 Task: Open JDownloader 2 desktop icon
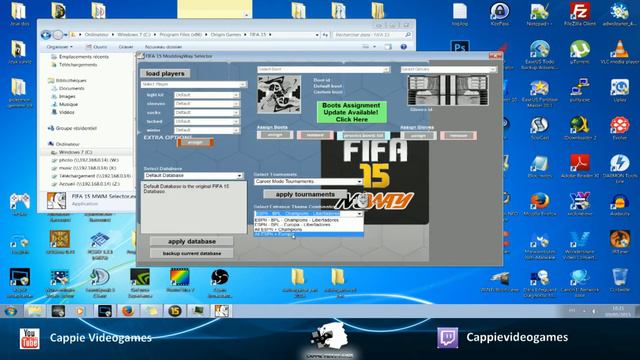(x=580, y=129)
